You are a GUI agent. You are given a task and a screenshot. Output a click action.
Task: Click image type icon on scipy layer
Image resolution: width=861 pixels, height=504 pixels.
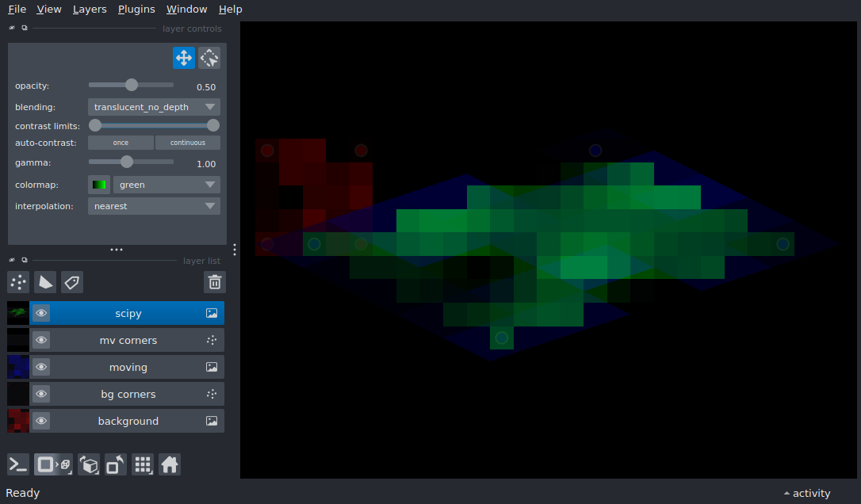tap(212, 313)
